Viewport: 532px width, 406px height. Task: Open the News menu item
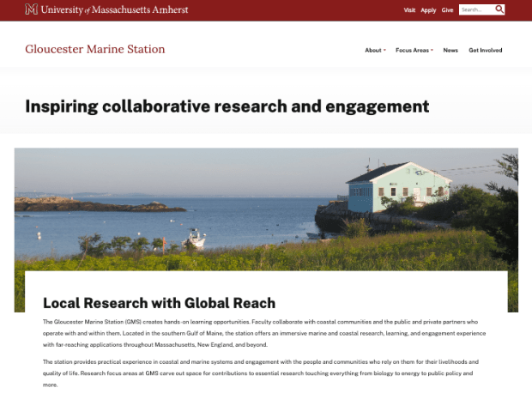pos(450,51)
